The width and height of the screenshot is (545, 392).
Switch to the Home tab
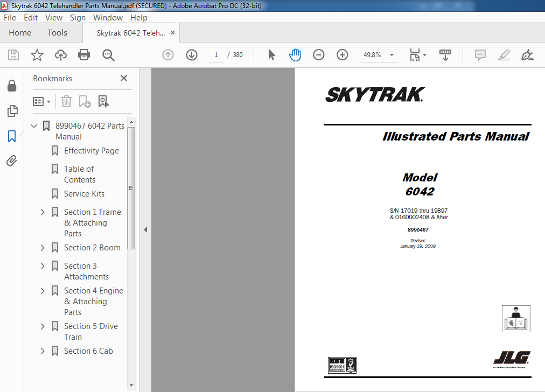[20, 33]
